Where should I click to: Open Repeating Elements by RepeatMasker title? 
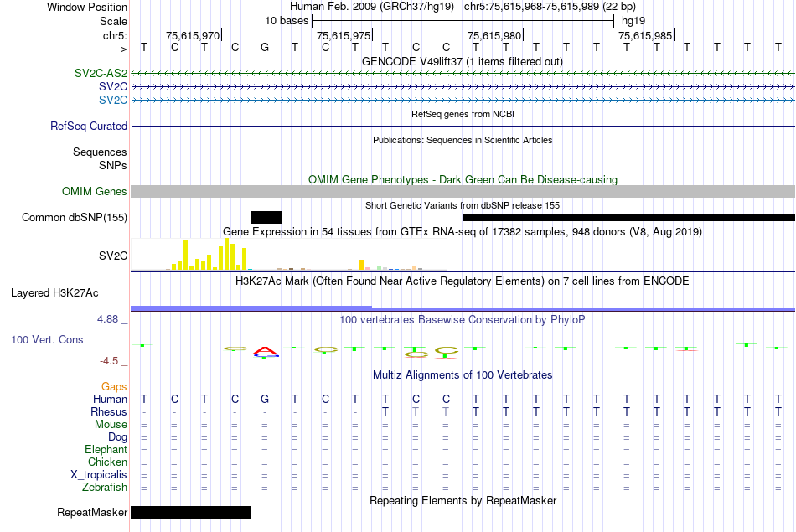[463, 500]
